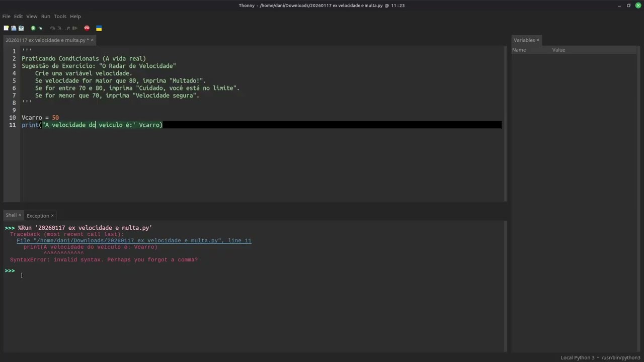Viewport: 644px width, 362px height.
Task: Close the velocidade e multa.py editor tab
Action: 92,40
